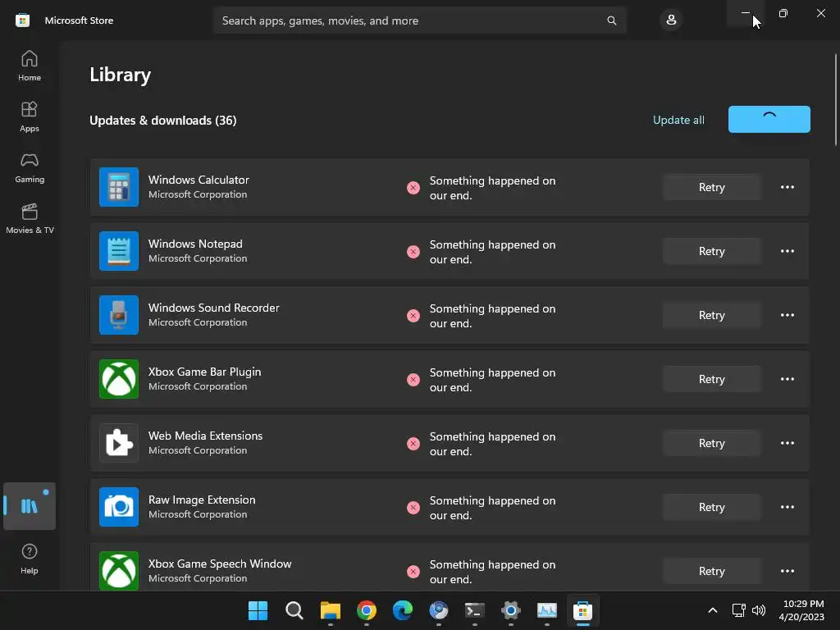The height and width of the screenshot is (630, 840).
Task: Open more options for Raw Image Extension
Action: [787, 507]
